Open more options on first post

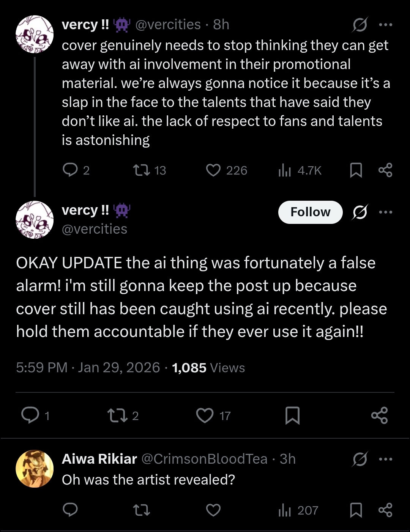pyautogui.click(x=385, y=25)
